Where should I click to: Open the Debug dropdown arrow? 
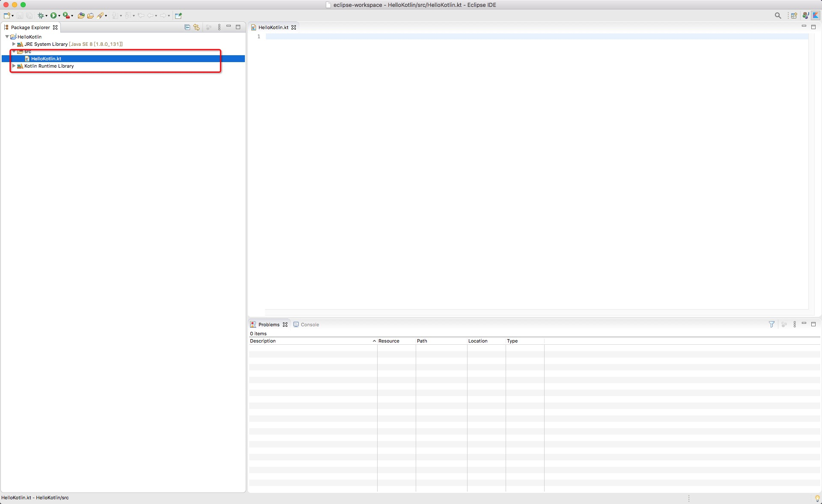click(x=46, y=16)
